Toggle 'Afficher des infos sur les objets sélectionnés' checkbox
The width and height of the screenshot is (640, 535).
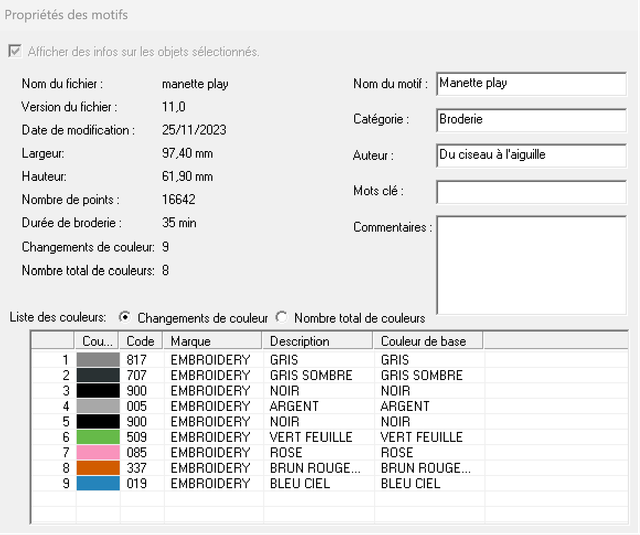[x=14, y=51]
